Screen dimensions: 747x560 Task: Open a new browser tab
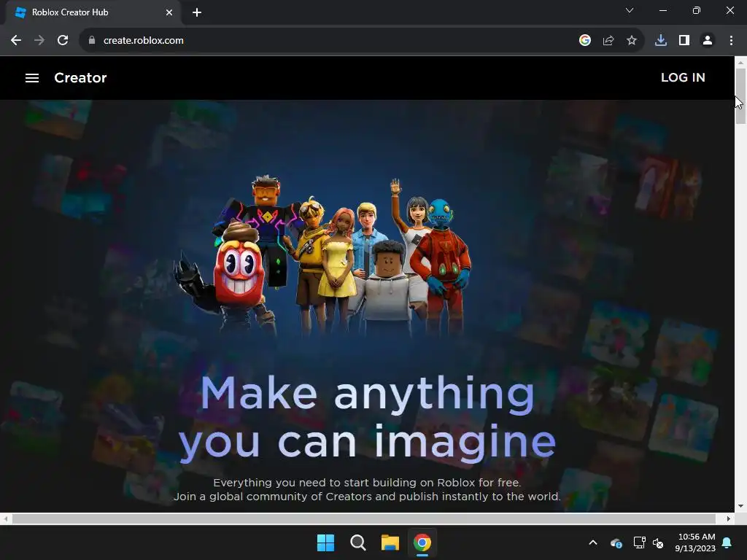click(x=197, y=12)
